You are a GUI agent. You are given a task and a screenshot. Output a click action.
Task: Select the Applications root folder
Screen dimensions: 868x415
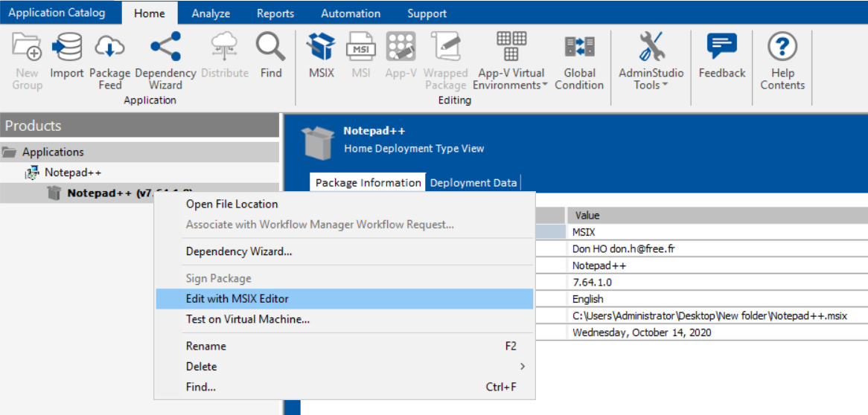[53, 152]
